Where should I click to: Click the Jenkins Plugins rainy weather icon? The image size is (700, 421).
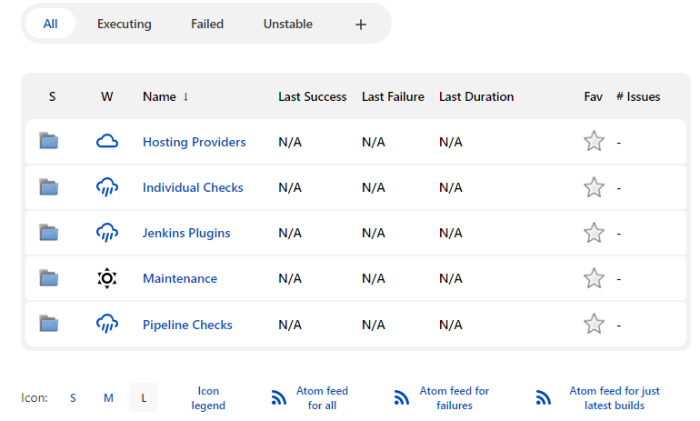[107, 233]
